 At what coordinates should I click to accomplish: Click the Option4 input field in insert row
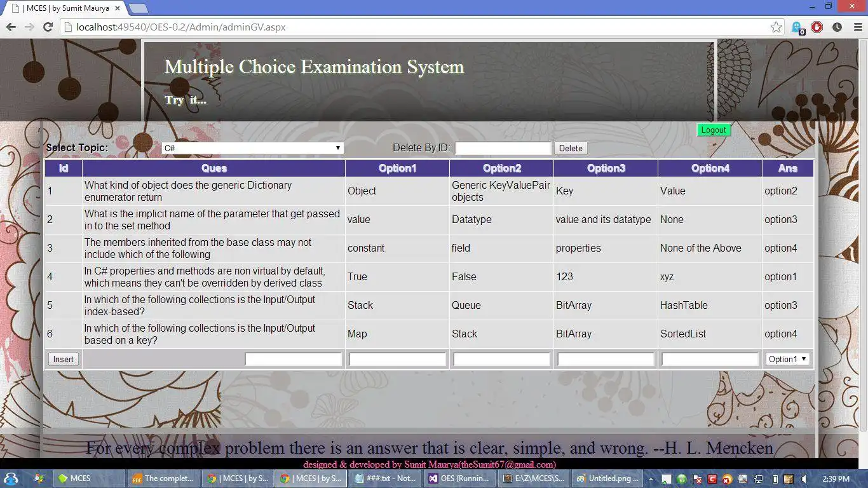coord(710,360)
